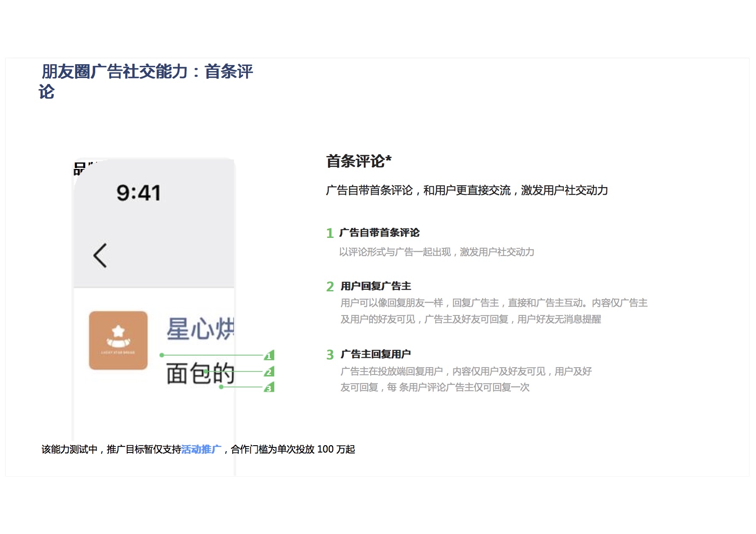
Task: Click the green callout marker 1
Action: coord(269,356)
